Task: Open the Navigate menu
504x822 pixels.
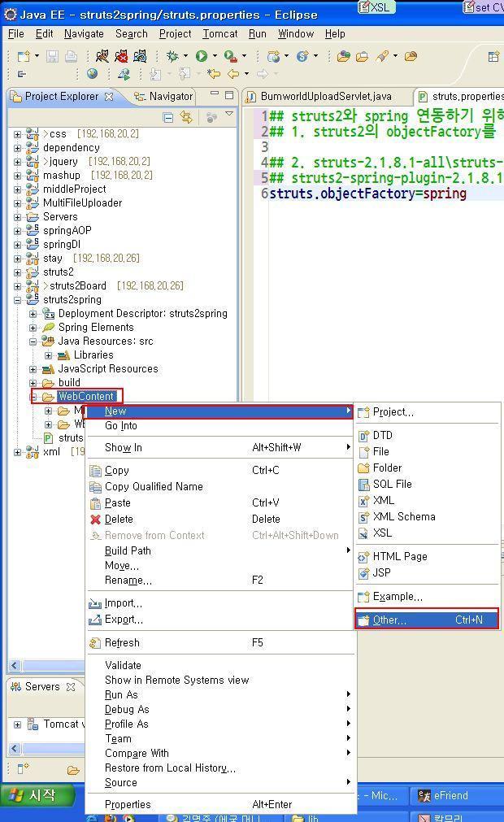Action: pos(84,33)
